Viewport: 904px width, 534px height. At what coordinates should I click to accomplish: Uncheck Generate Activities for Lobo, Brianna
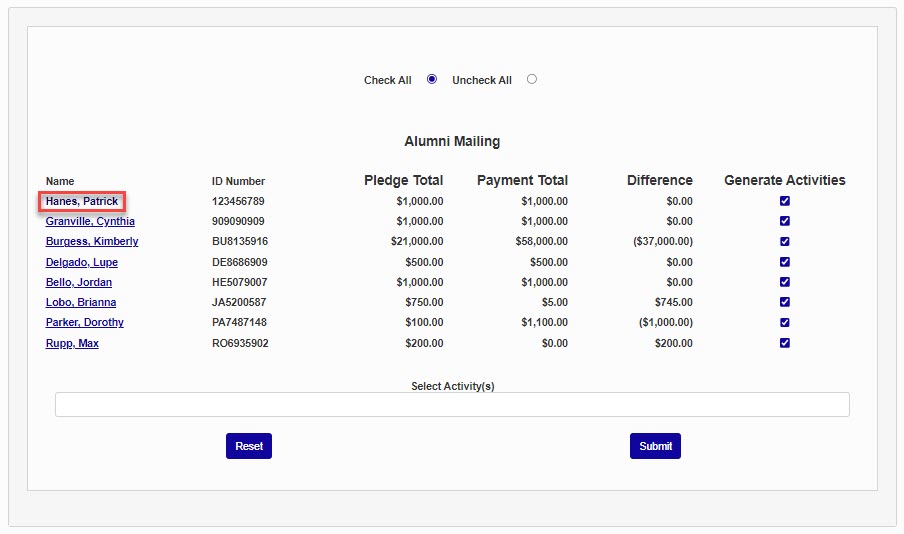[785, 302]
